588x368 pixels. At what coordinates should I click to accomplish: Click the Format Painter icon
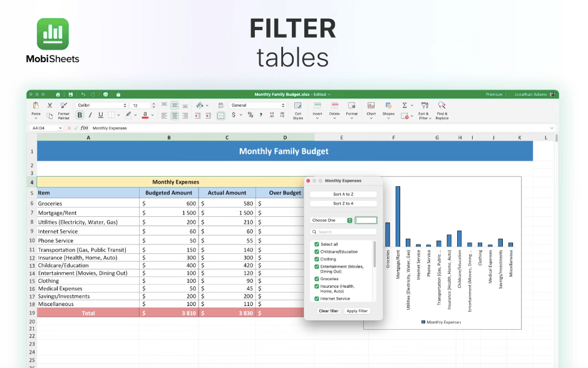pyautogui.click(x=63, y=106)
